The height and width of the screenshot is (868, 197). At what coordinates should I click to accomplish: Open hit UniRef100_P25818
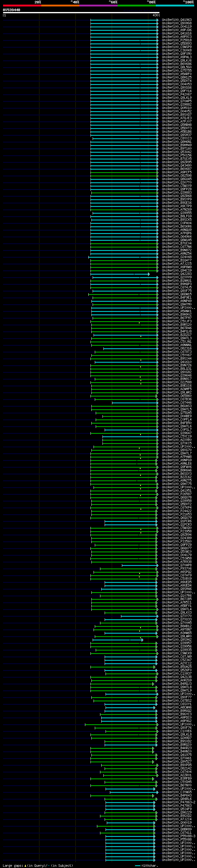click(177, 40)
